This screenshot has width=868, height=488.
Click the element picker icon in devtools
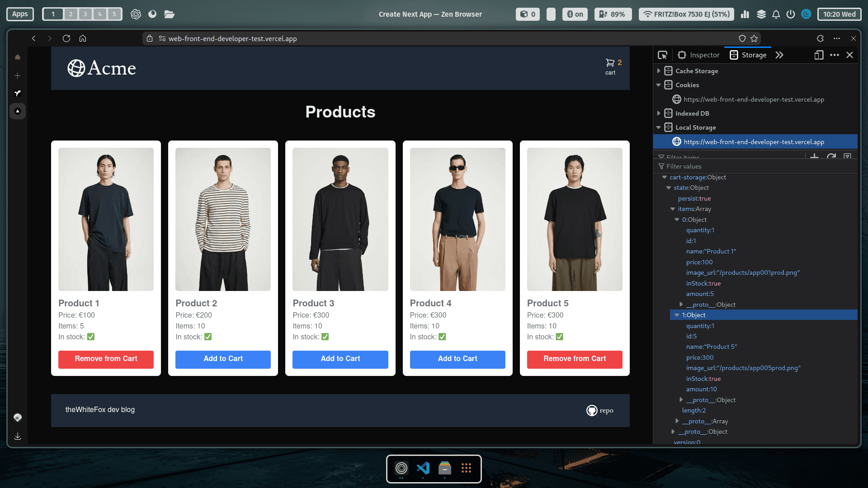click(x=662, y=55)
